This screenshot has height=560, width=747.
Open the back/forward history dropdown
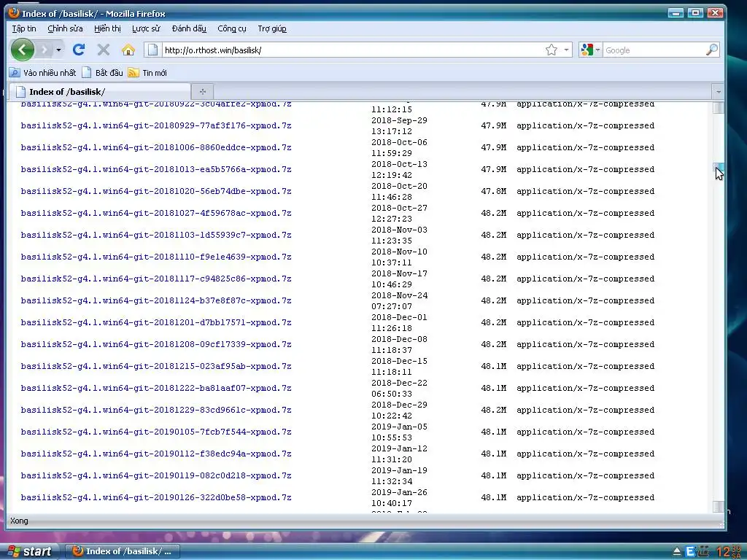click(58, 50)
